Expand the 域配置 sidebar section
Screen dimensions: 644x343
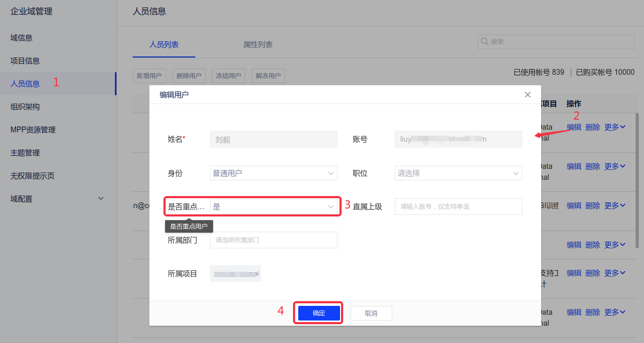(101, 199)
